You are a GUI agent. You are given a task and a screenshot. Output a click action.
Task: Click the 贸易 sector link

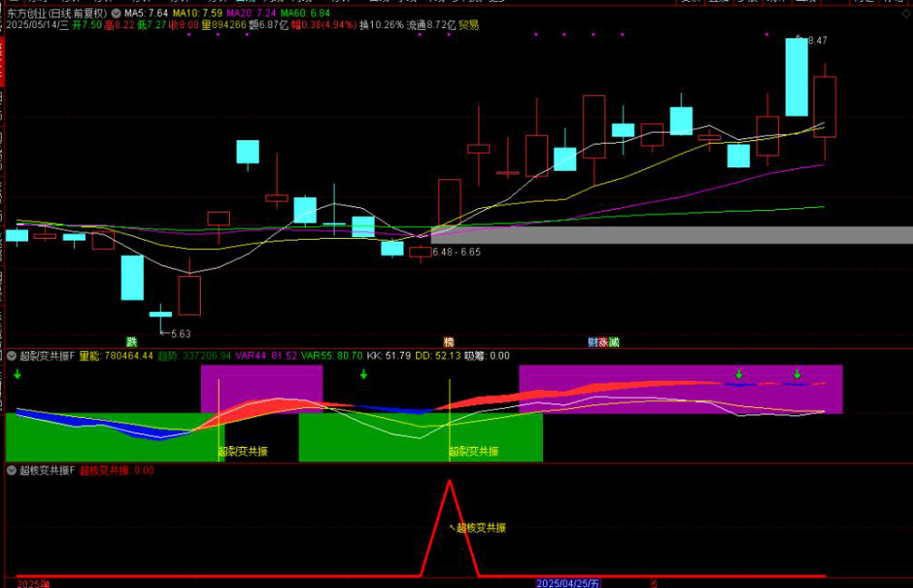click(469, 25)
